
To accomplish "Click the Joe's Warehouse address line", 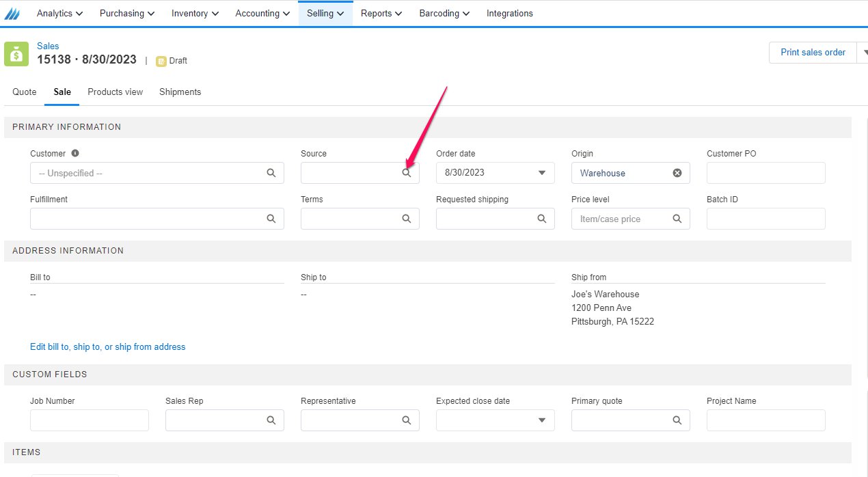I will tap(606, 294).
